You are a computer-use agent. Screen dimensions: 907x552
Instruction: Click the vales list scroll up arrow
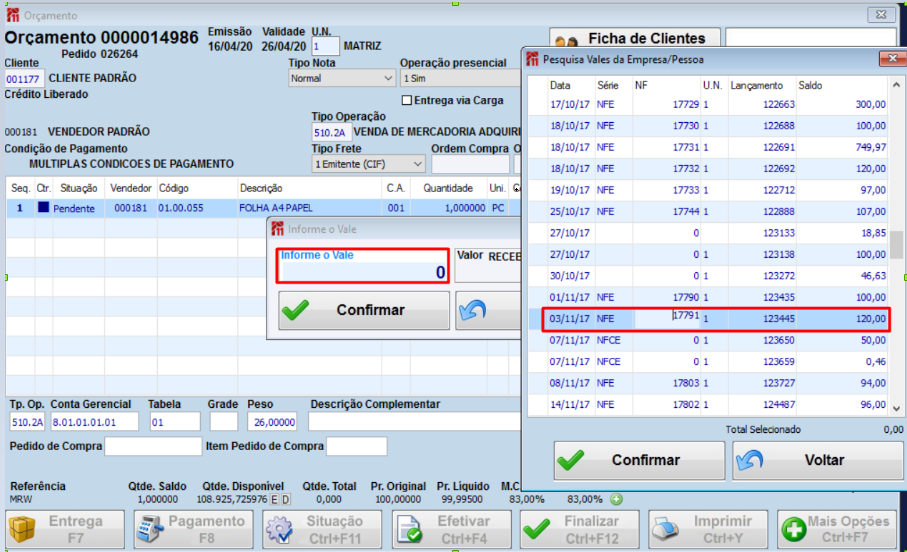[895, 85]
